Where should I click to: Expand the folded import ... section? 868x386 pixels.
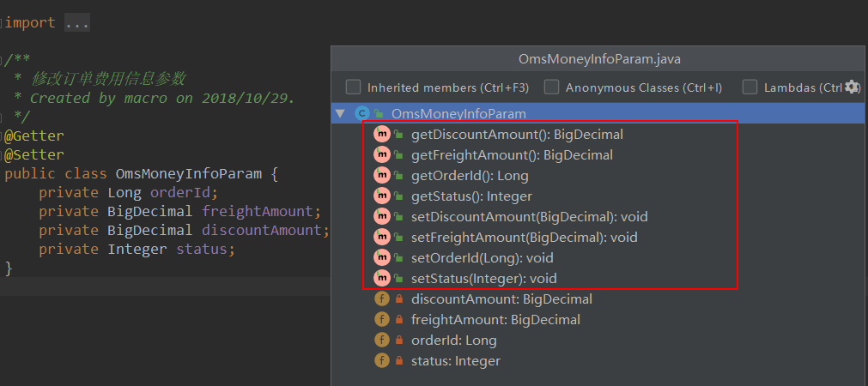(x=77, y=22)
